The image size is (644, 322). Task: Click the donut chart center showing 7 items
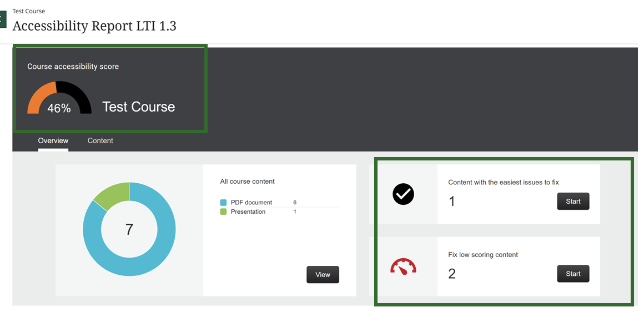[129, 229]
